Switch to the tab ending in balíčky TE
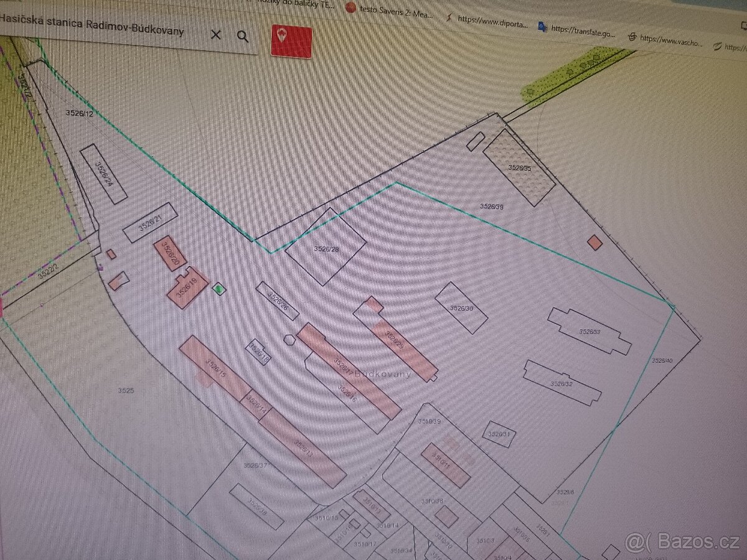Image resolution: width=747 pixels, height=560 pixels. coord(299,5)
